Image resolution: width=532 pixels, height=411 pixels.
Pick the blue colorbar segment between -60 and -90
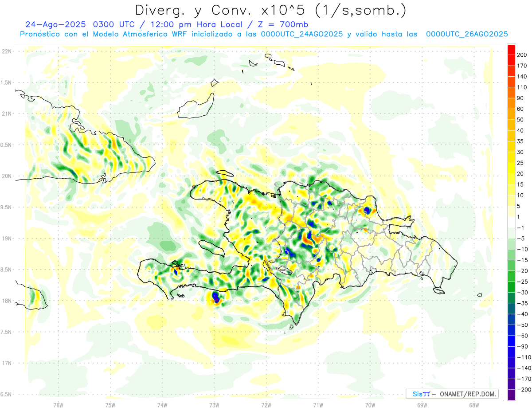511,341
